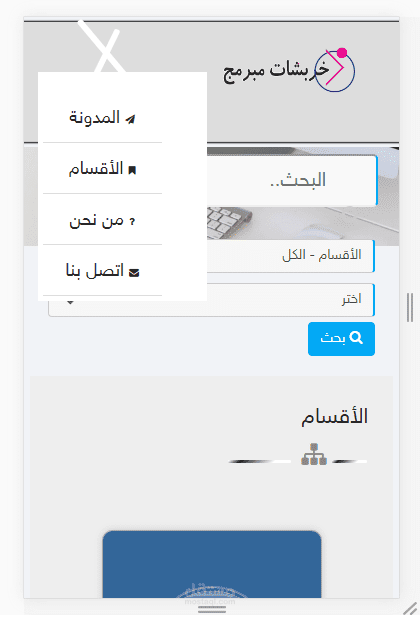Click the خربشات مبرمج logo icon
Screen dimensions: 420x618
(335, 71)
